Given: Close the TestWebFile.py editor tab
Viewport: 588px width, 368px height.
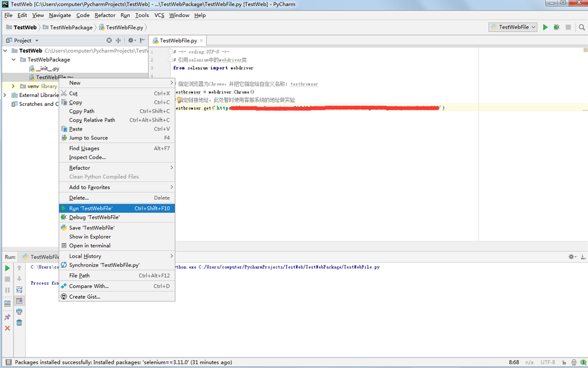Looking at the screenshot, I should point(202,41).
